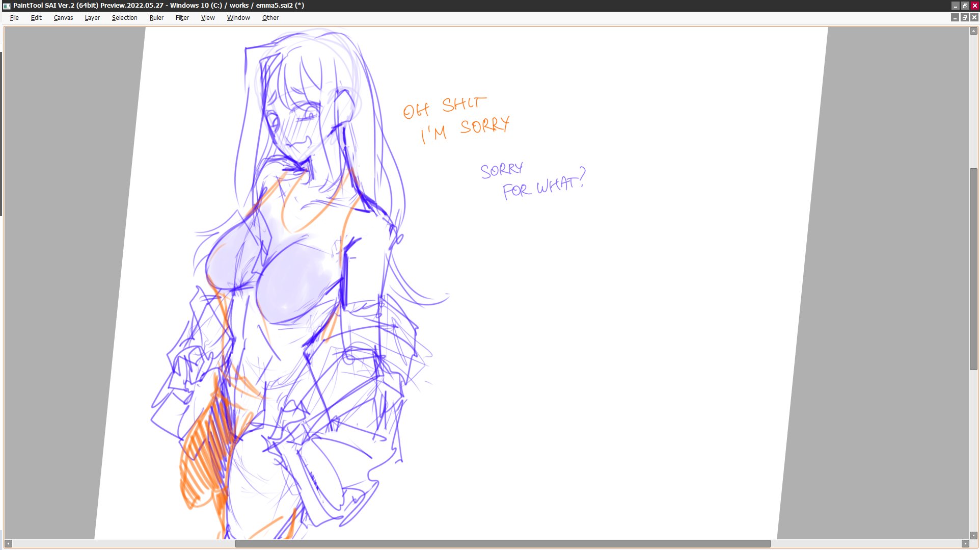Click the horizontal scrollbar right arrow
The width and height of the screenshot is (980, 550).
tap(965, 544)
